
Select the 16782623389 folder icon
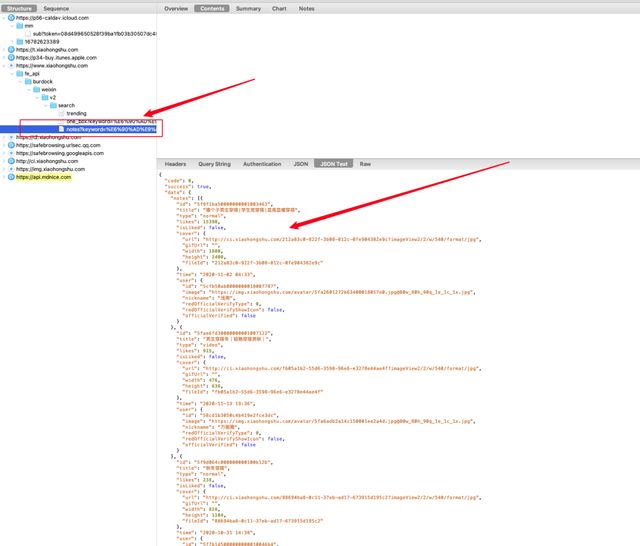20,42
